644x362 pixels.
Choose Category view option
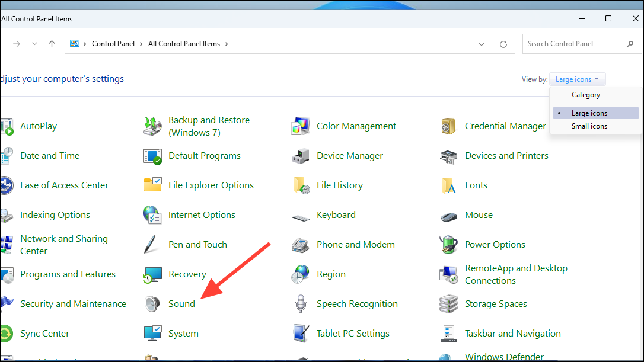pos(586,95)
